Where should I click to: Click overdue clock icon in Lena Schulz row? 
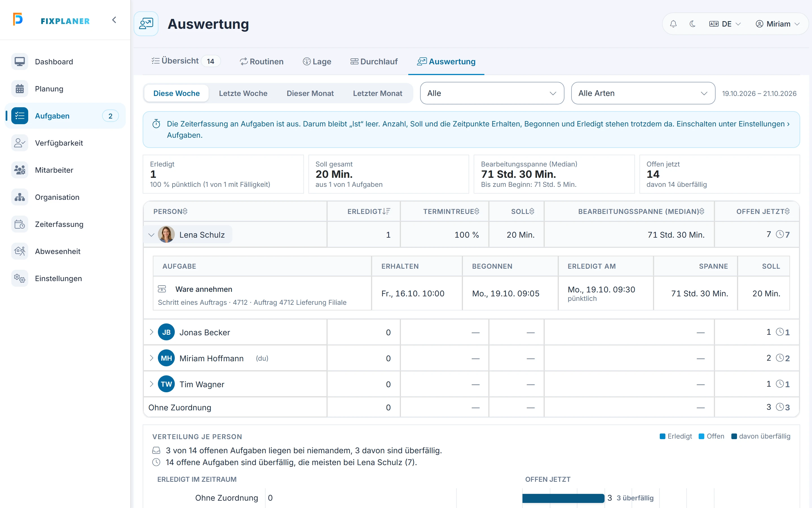click(x=780, y=234)
